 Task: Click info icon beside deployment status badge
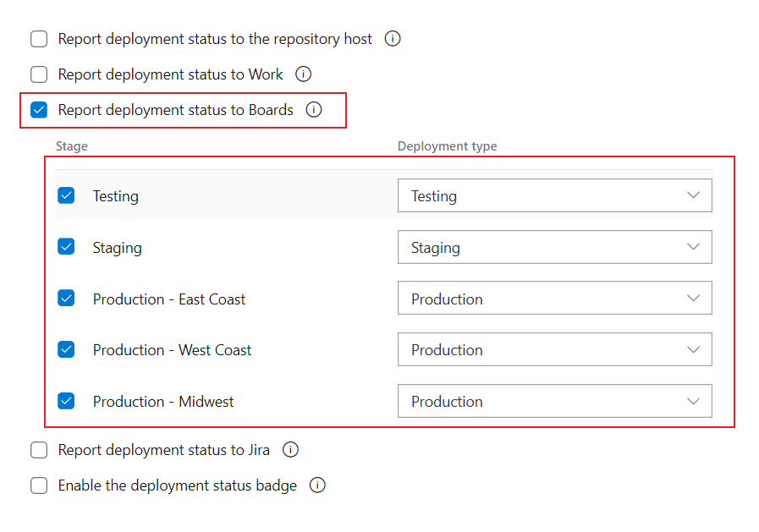(x=317, y=485)
